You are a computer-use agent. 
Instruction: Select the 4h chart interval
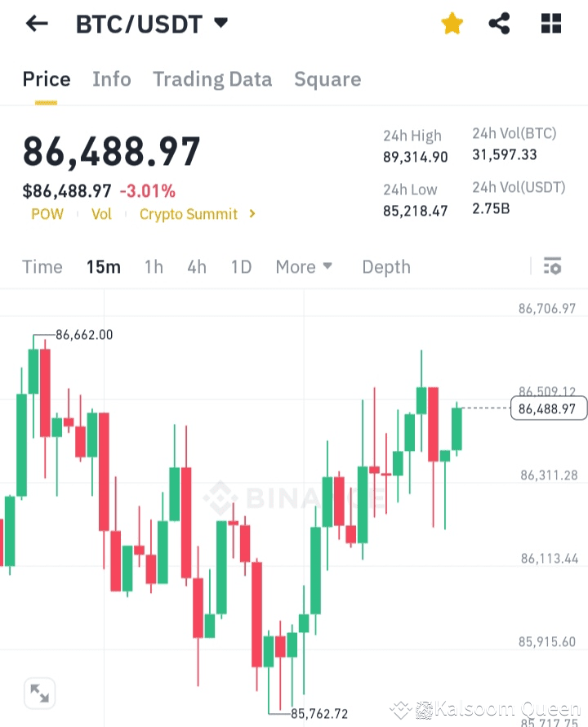click(197, 267)
